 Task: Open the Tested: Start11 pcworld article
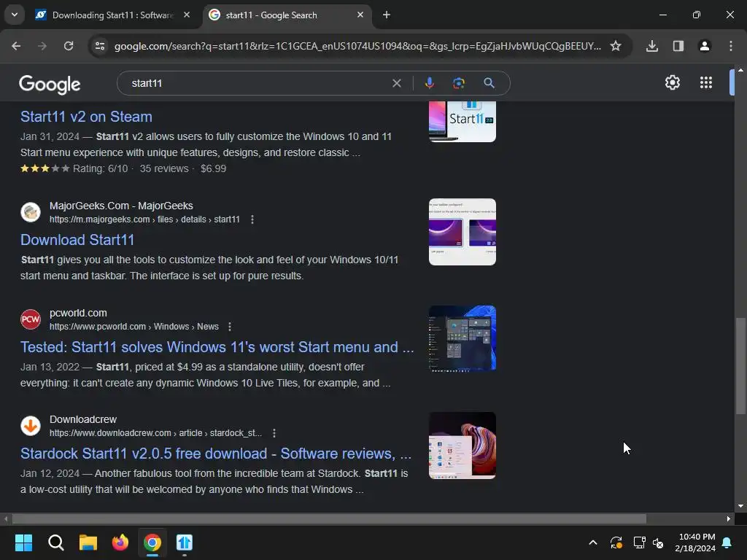point(217,346)
